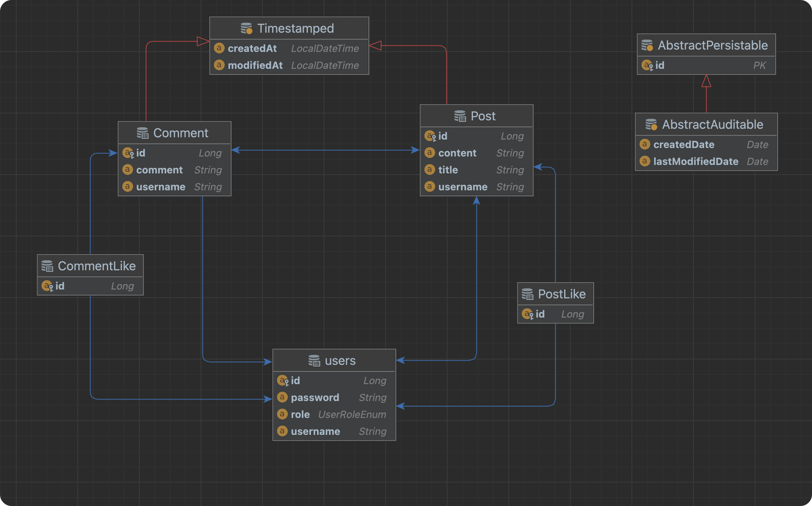Click the attribute icon beside createdAt
The image size is (812, 506).
[x=219, y=48]
